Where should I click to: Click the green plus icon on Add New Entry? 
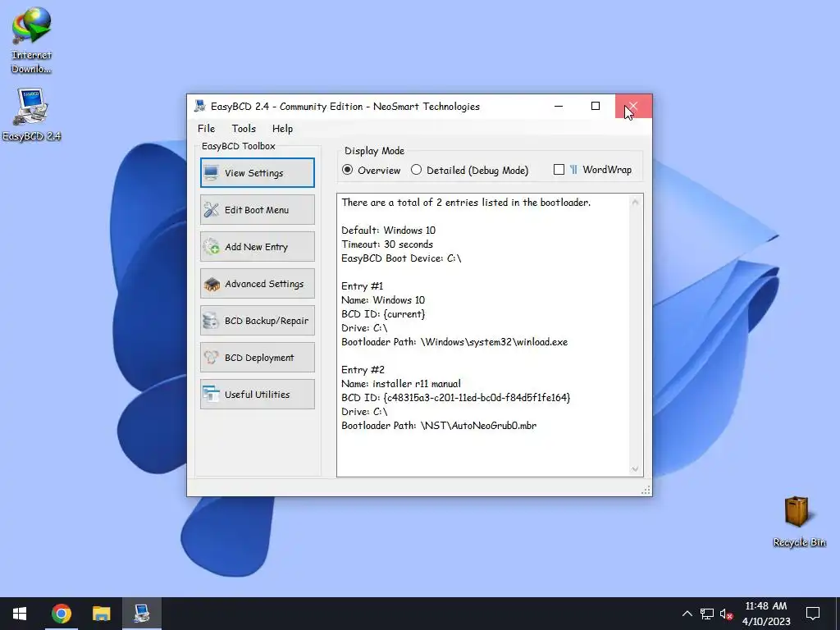click(x=211, y=246)
